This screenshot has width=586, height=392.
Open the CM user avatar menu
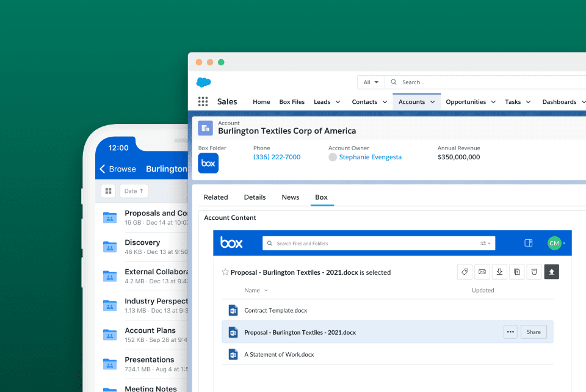click(x=555, y=243)
